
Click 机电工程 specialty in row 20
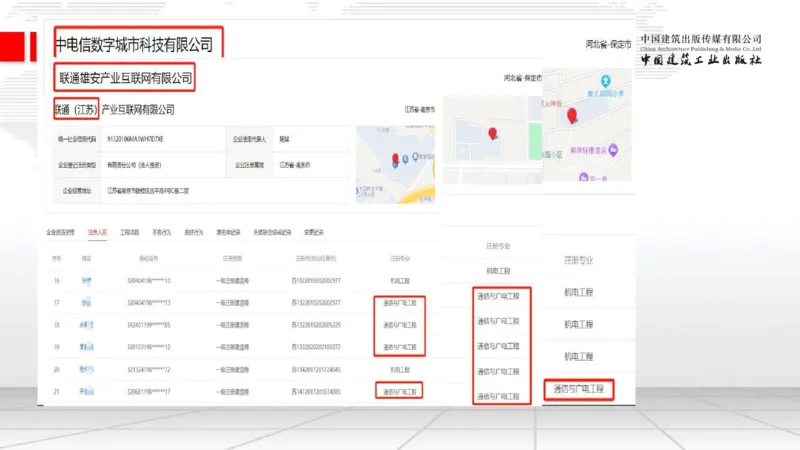point(400,369)
